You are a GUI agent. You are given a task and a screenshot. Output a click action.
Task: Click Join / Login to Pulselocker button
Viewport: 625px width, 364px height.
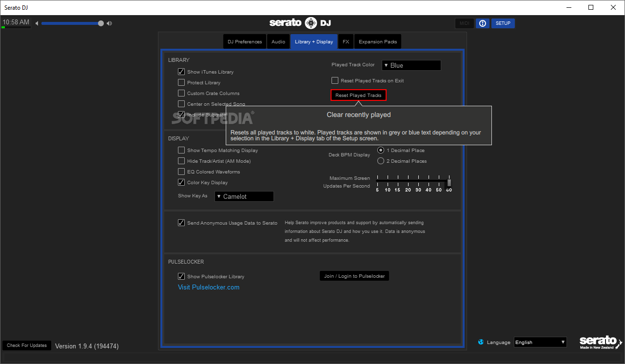(x=354, y=276)
